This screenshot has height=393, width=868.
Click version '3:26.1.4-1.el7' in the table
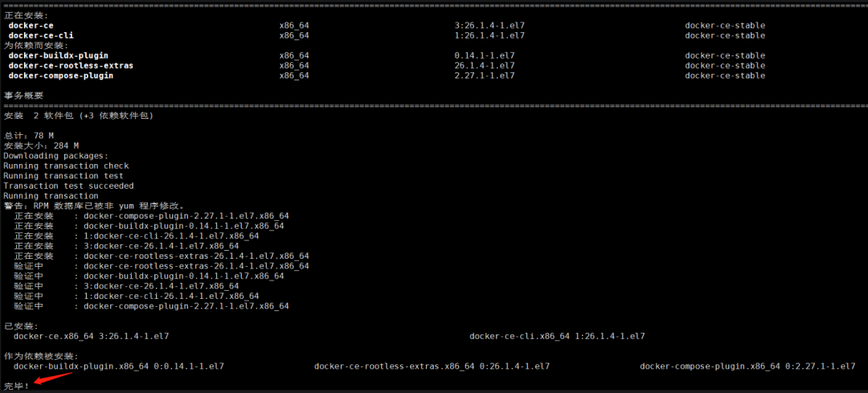coord(489,26)
